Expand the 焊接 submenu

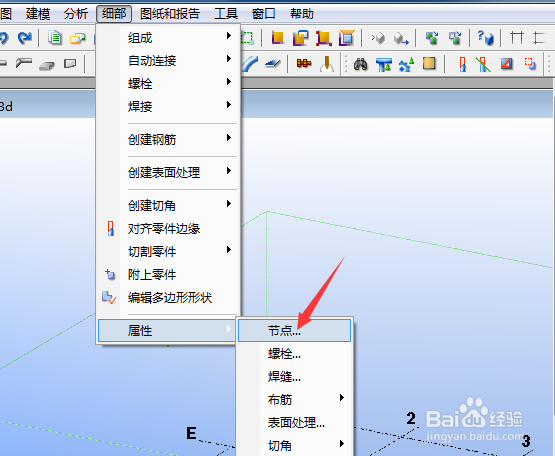(x=168, y=106)
